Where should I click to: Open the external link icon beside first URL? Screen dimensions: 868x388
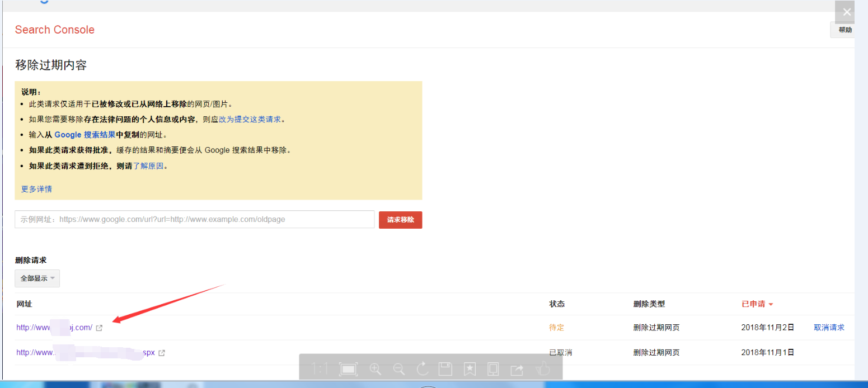[99, 328]
